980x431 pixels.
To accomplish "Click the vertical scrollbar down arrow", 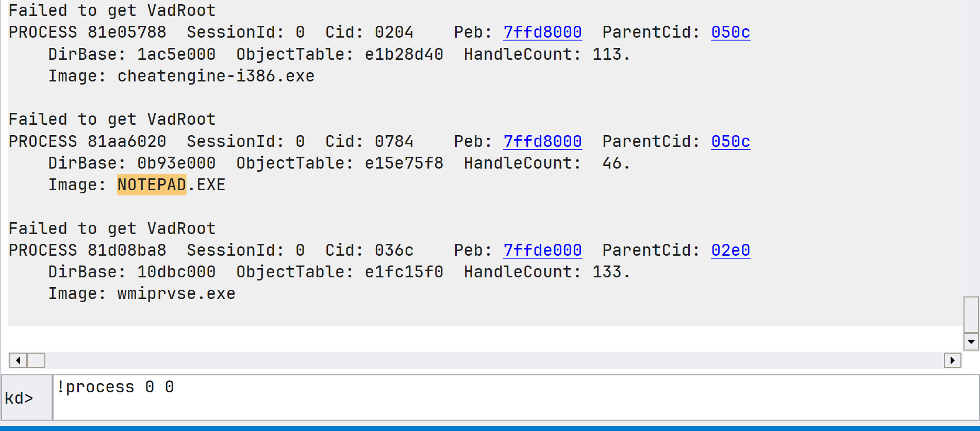I will [971, 341].
